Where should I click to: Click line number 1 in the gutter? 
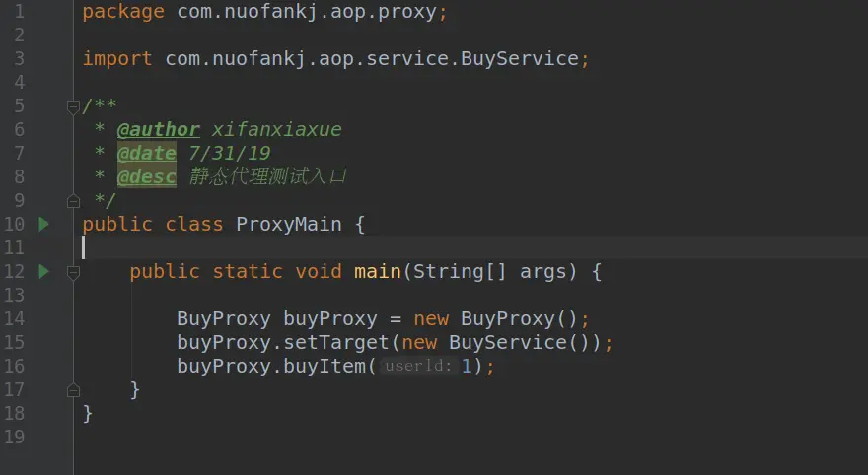[x=20, y=11]
